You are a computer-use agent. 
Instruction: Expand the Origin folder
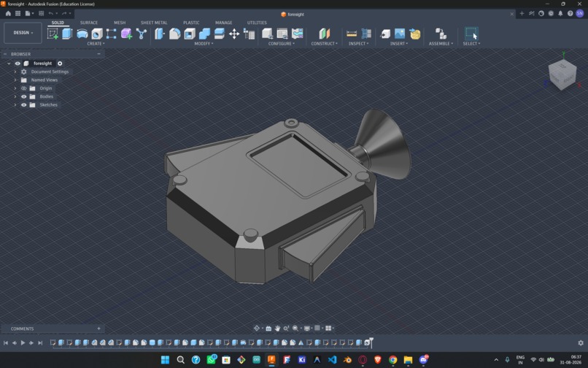pos(15,88)
